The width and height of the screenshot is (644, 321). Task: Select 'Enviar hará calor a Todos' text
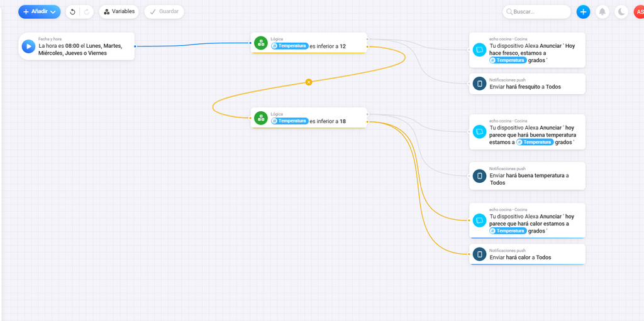[520, 258]
